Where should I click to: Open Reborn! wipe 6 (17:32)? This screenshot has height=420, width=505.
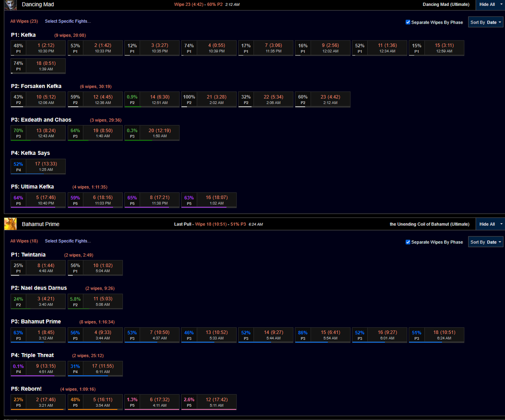tap(152, 402)
